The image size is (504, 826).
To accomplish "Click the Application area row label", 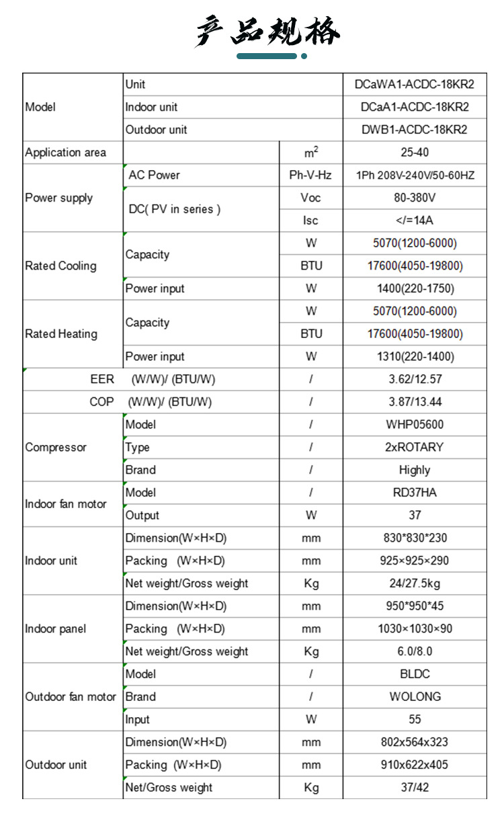I will tap(66, 153).
